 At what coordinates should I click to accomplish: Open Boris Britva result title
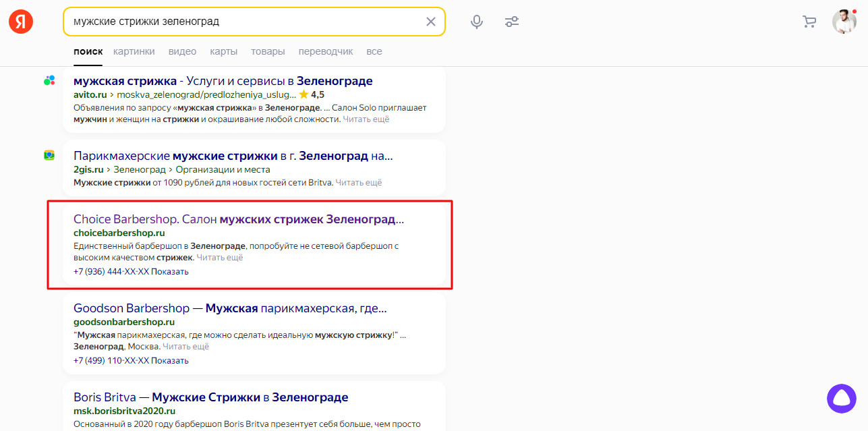pyautogui.click(x=211, y=397)
